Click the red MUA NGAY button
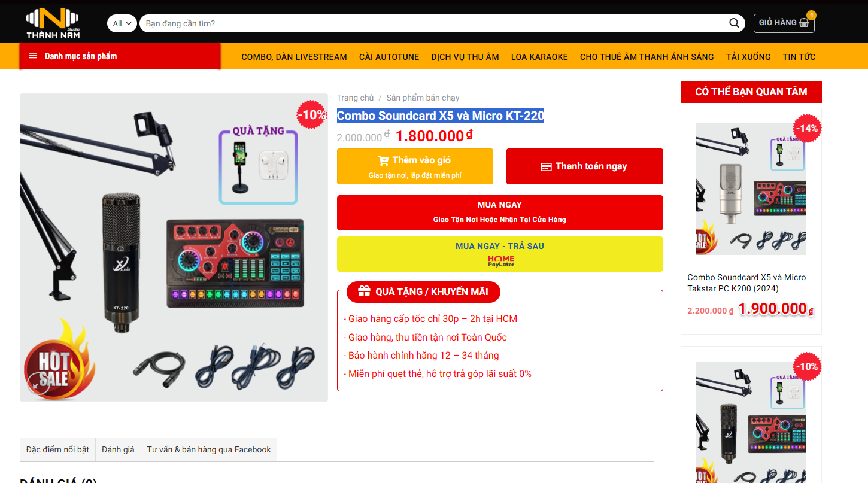The height and width of the screenshot is (483, 868). [500, 212]
